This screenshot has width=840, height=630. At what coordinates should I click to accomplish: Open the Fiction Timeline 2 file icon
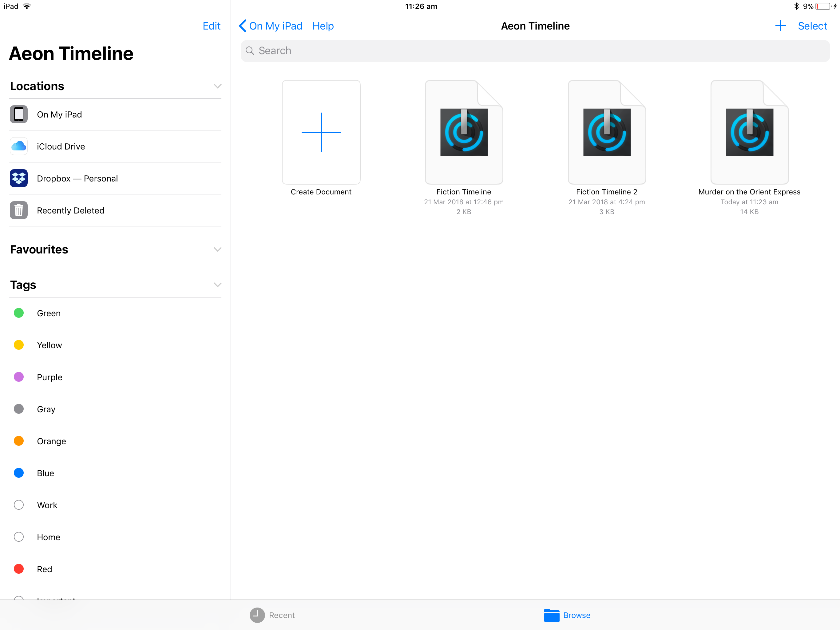pyautogui.click(x=606, y=132)
